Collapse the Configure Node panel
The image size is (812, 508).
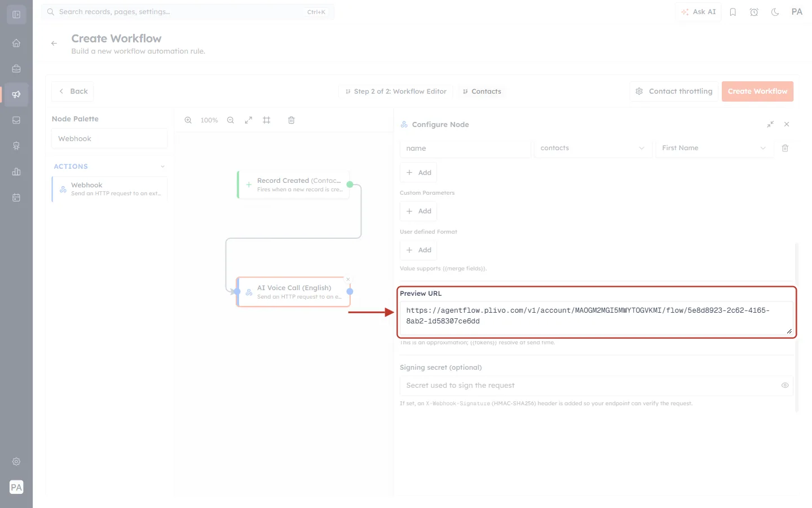[770, 124]
